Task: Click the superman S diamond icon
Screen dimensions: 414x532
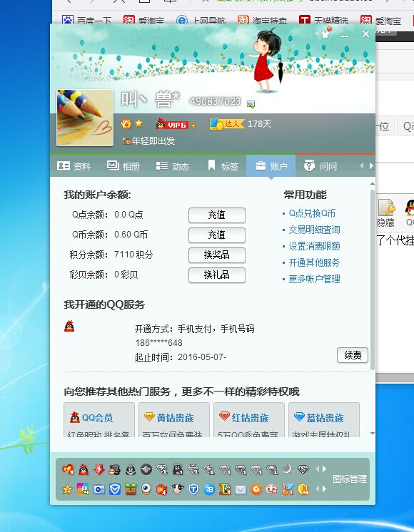Action: coord(303,469)
